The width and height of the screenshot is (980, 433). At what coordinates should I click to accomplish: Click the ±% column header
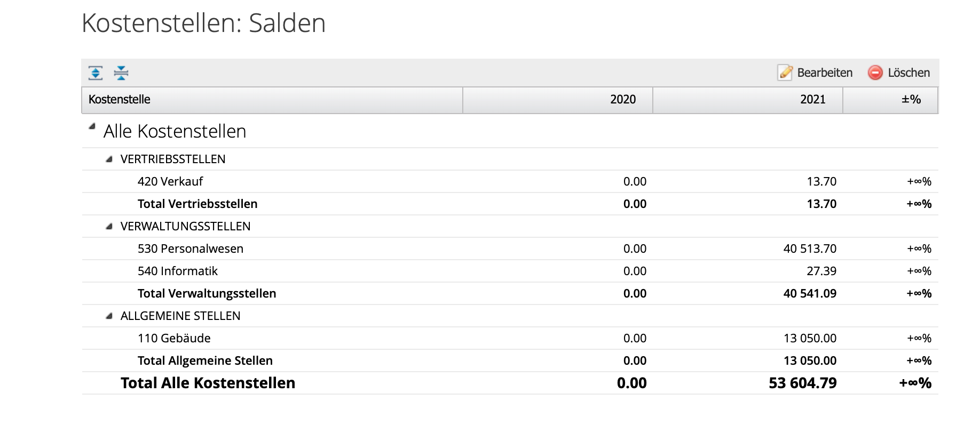pos(911,100)
